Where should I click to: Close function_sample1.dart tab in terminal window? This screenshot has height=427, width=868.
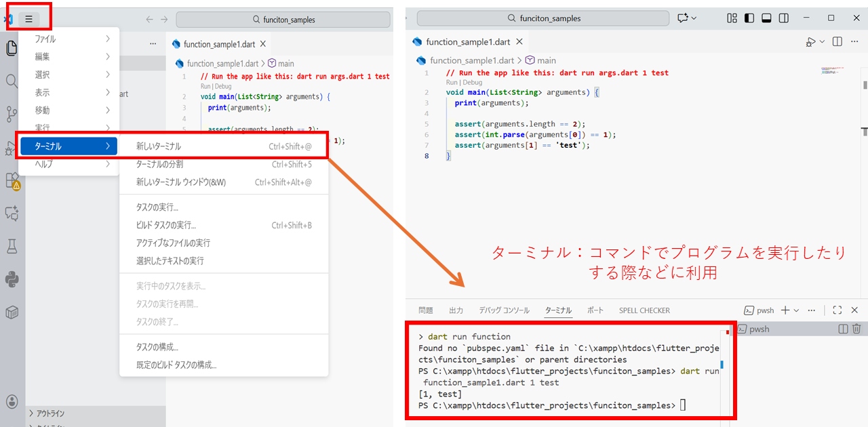pos(521,42)
